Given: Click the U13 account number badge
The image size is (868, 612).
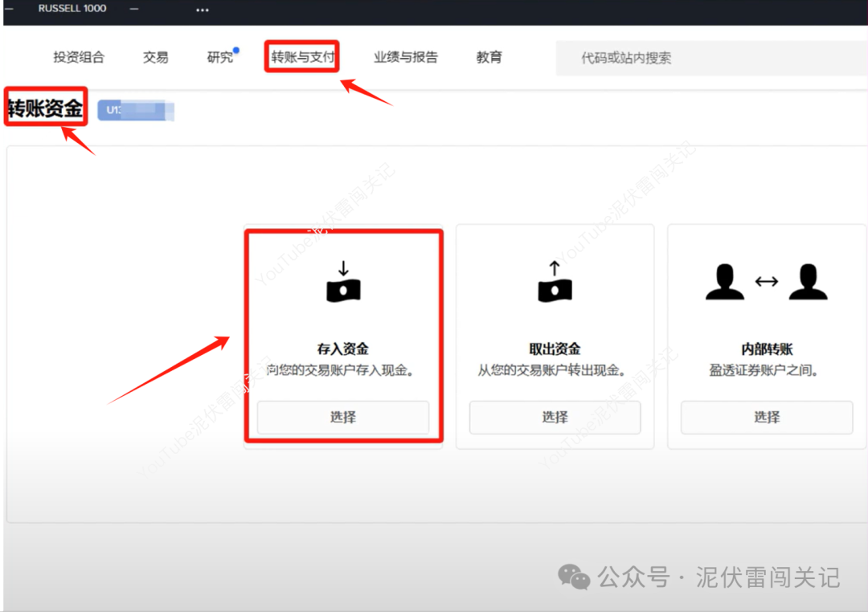Looking at the screenshot, I should point(135,110).
